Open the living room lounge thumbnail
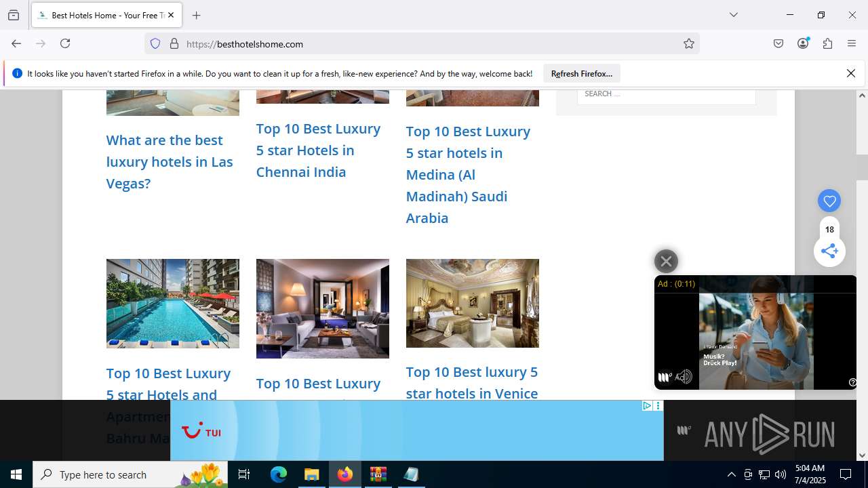Image resolution: width=868 pixels, height=488 pixels. pos(323,308)
